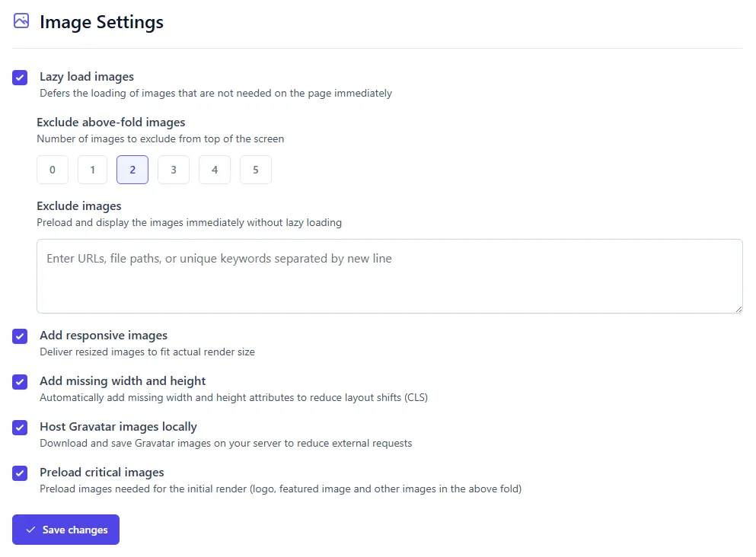Screen dimensions: 756x557
Task: Select 3 above-fold images to exclude
Action: click(174, 170)
